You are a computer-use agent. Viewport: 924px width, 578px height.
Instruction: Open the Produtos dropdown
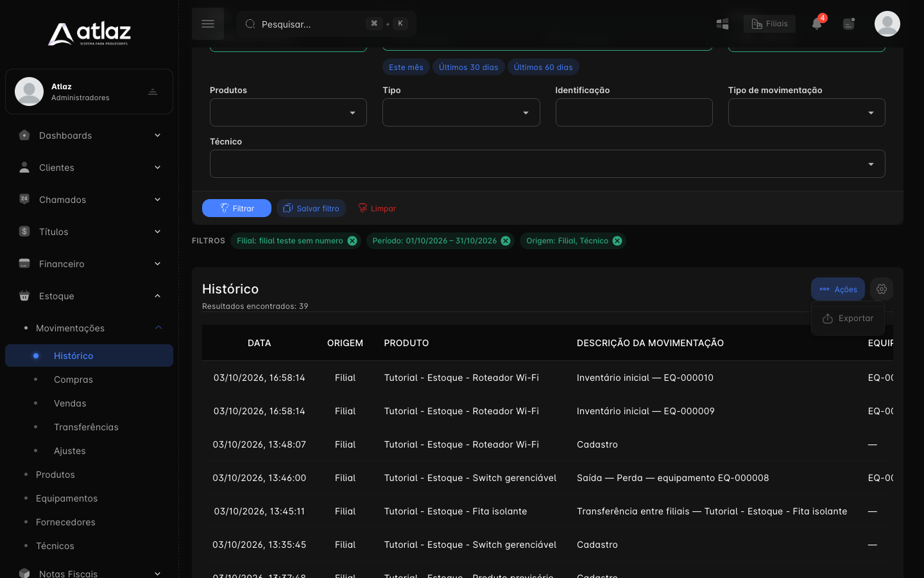click(288, 112)
